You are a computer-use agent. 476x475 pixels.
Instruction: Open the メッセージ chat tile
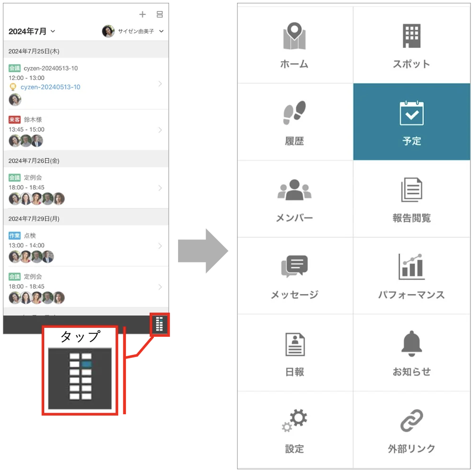coord(295,276)
